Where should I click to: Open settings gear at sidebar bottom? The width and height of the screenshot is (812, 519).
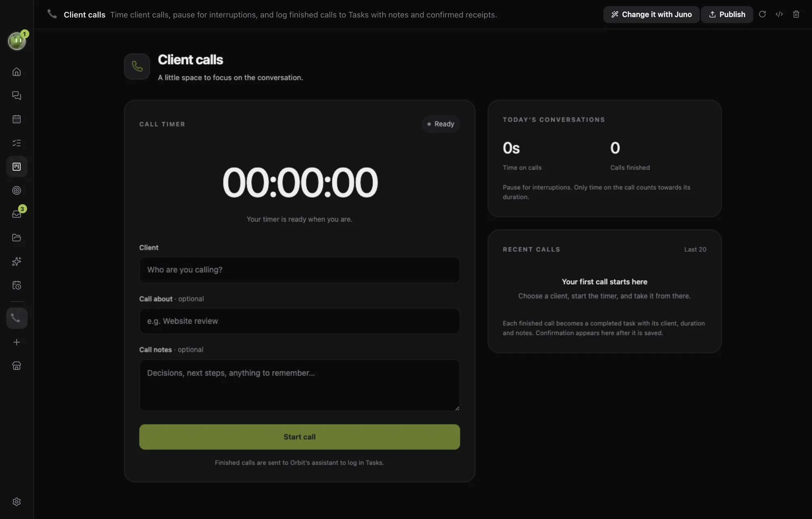tap(17, 502)
